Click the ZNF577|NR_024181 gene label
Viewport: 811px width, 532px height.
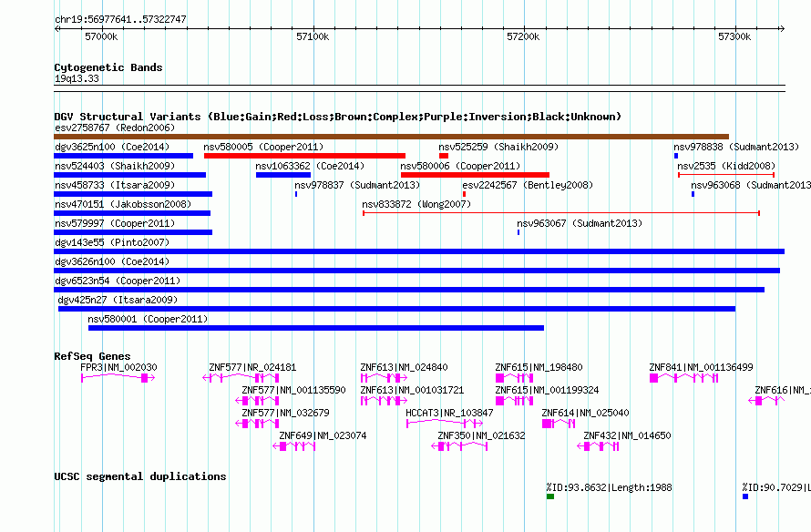click(x=252, y=368)
